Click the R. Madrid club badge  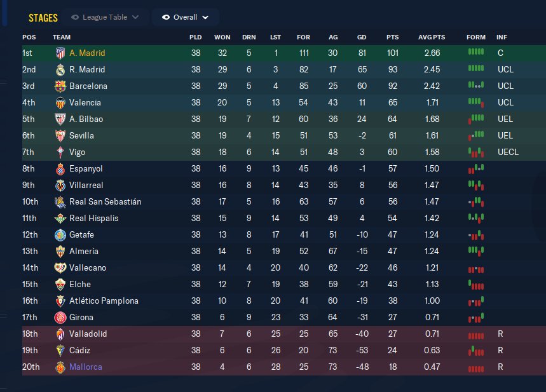(60, 70)
